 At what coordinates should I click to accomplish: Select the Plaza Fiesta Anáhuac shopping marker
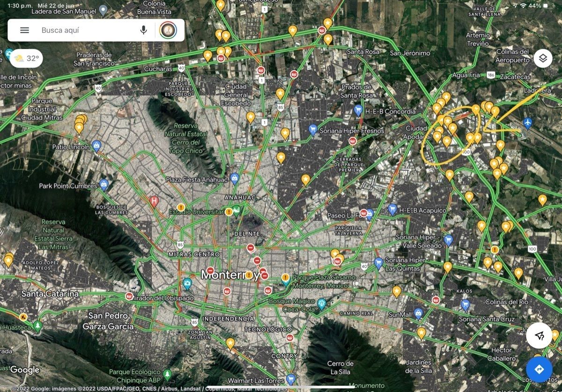coord(235,178)
